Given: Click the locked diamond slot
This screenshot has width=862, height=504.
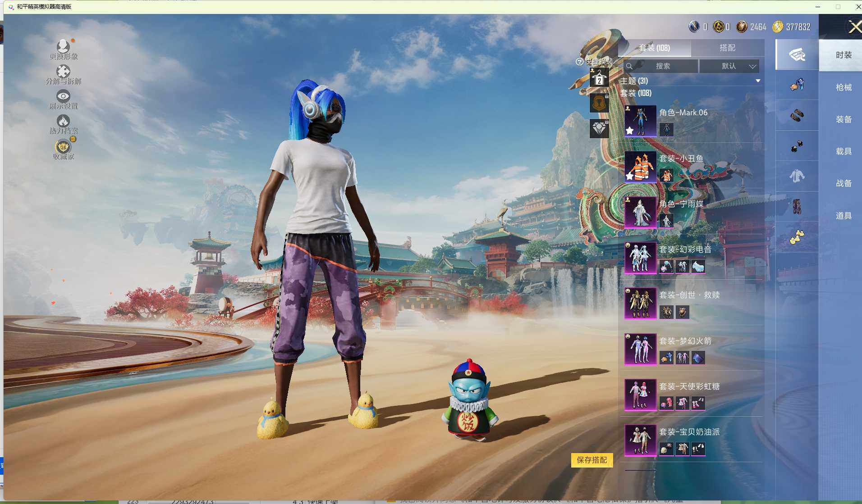Looking at the screenshot, I should 599,128.
